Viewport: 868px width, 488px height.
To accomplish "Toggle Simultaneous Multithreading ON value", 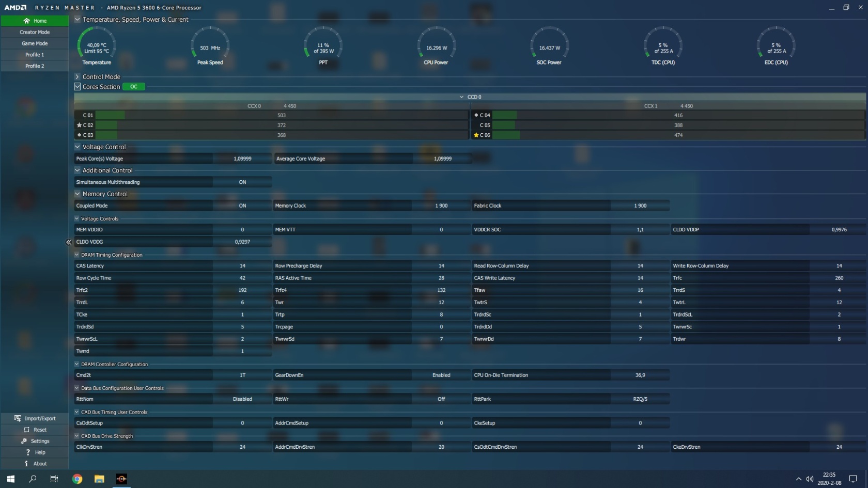I will pos(242,182).
